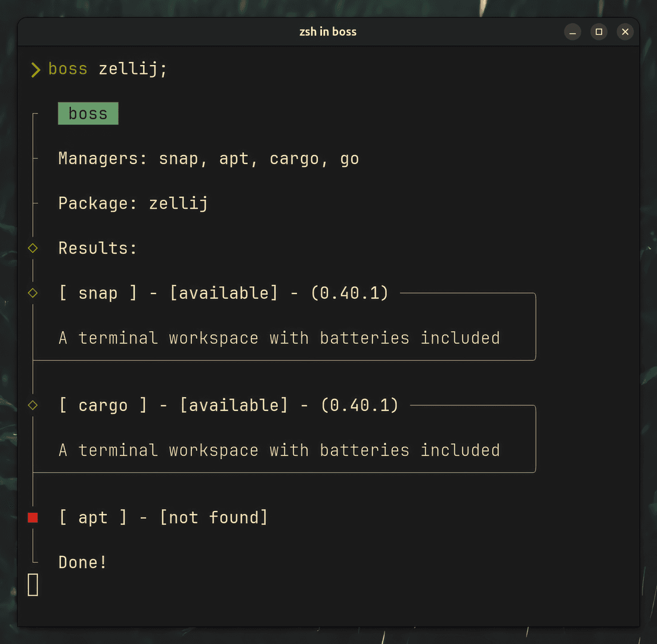
Task: Click the 'zsh in boss' window title
Action: point(328,32)
